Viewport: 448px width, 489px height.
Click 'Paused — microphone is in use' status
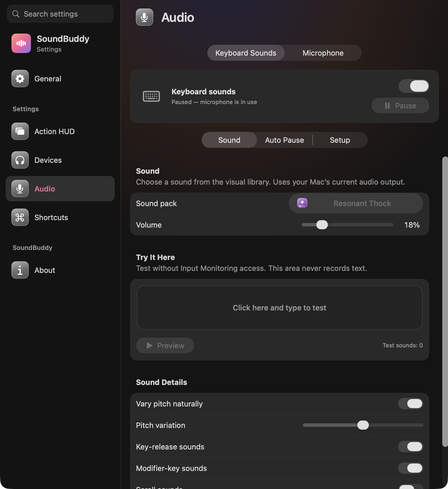point(214,102)
